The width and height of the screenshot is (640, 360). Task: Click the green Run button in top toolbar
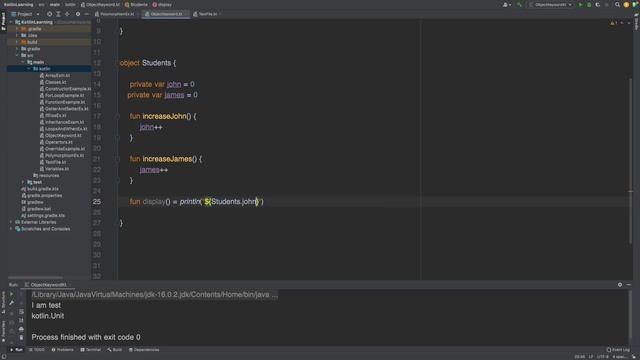(x=580, y=5)
